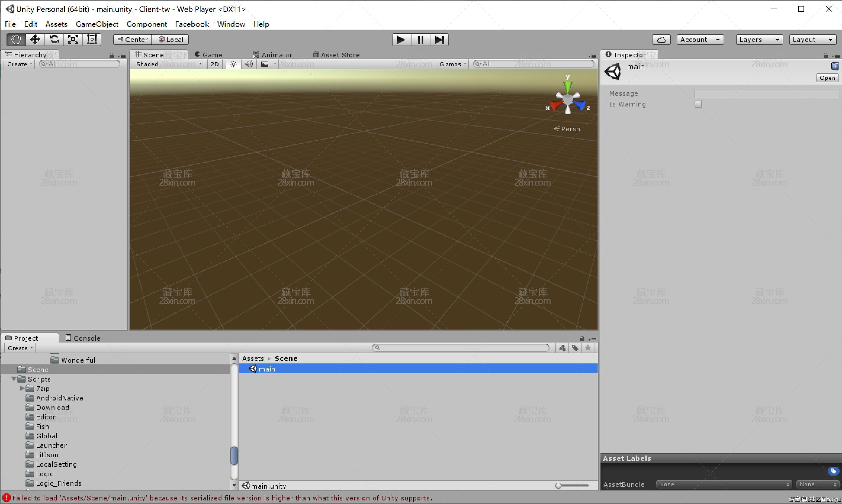The image size is (842, 504).
Task: Toggle Persp projection label
Action: point(567,129)
